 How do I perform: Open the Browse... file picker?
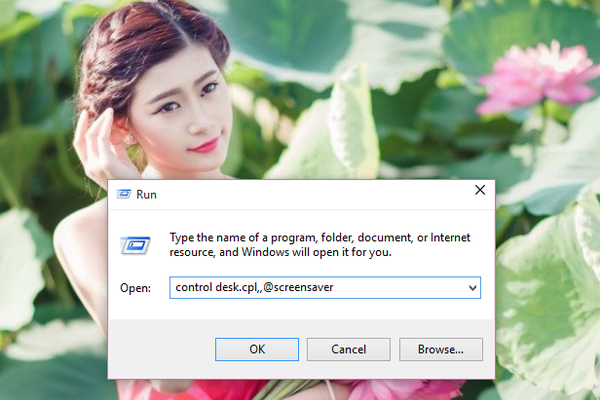441,349
